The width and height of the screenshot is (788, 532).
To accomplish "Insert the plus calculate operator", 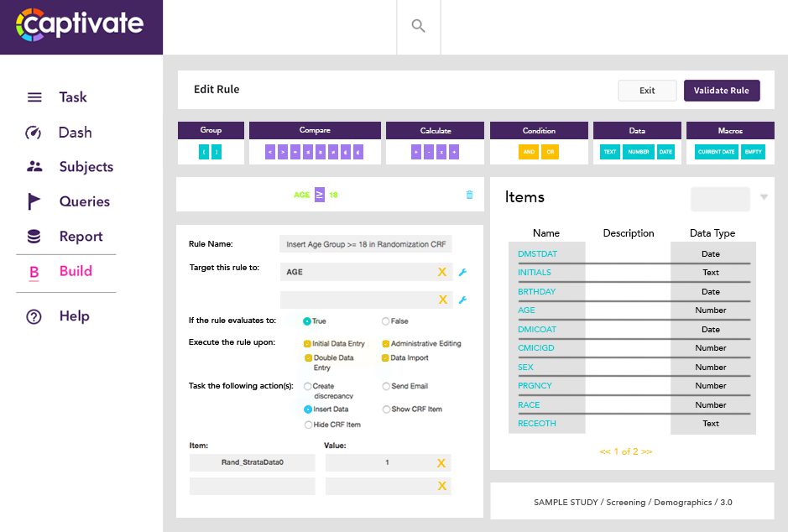I will tap(416, 152).
